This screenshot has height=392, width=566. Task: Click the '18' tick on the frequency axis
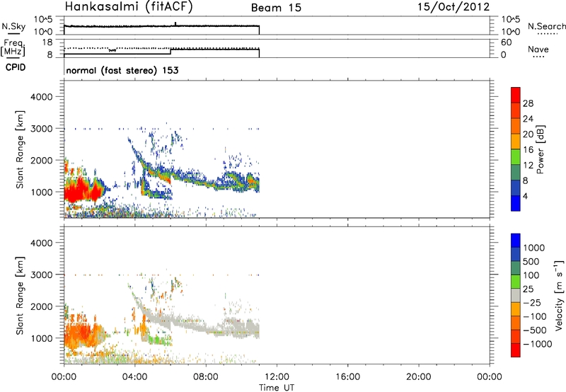(x=47, y=42)
